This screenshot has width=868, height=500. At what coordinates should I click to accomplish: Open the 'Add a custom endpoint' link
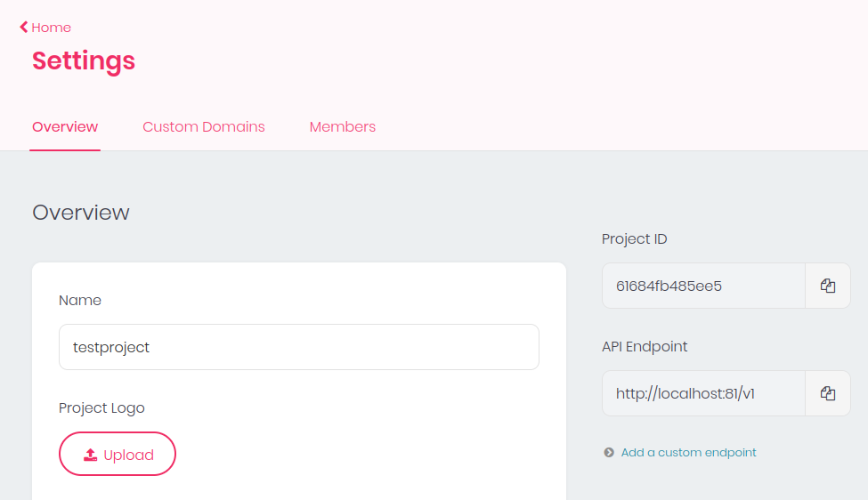point(688,453)
